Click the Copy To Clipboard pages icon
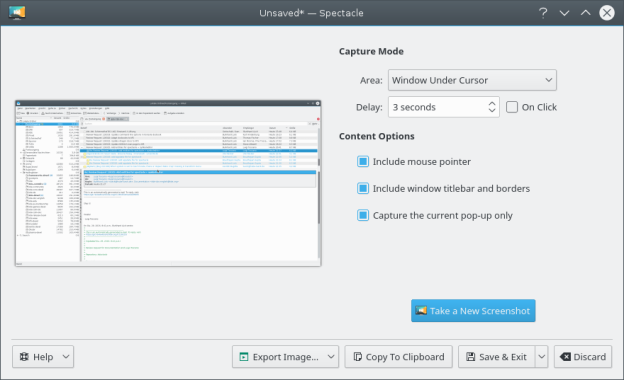This screenshot has width=624, height=380. coord(358,357)
